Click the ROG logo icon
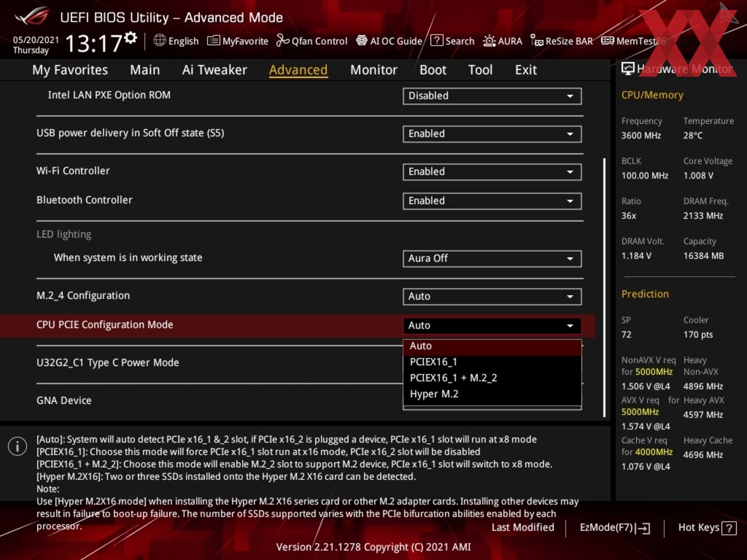 tap(32, 16)
